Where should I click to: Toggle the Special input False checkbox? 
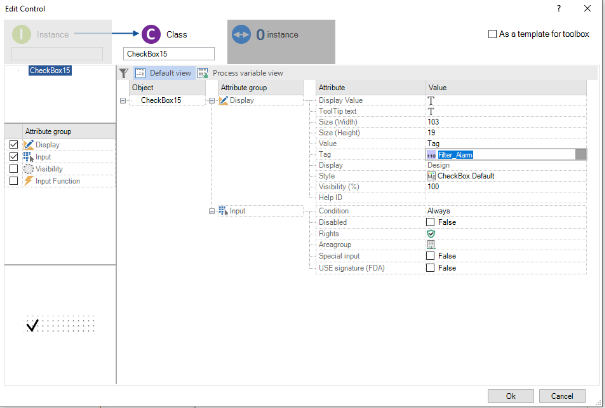pos(430,256)
